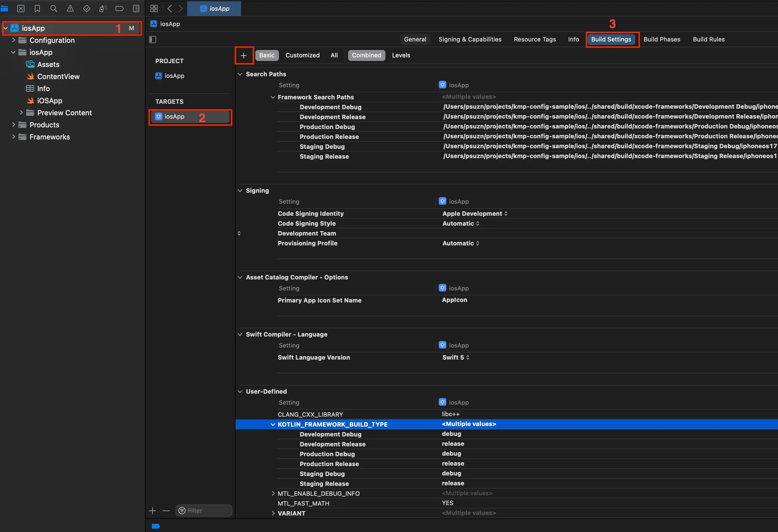This screenshot has width=778, height=532.
Task: Collapse the KOTLIN_FRAMEWORK_BUILD_TYPE setting
Action: pos(273,424)
